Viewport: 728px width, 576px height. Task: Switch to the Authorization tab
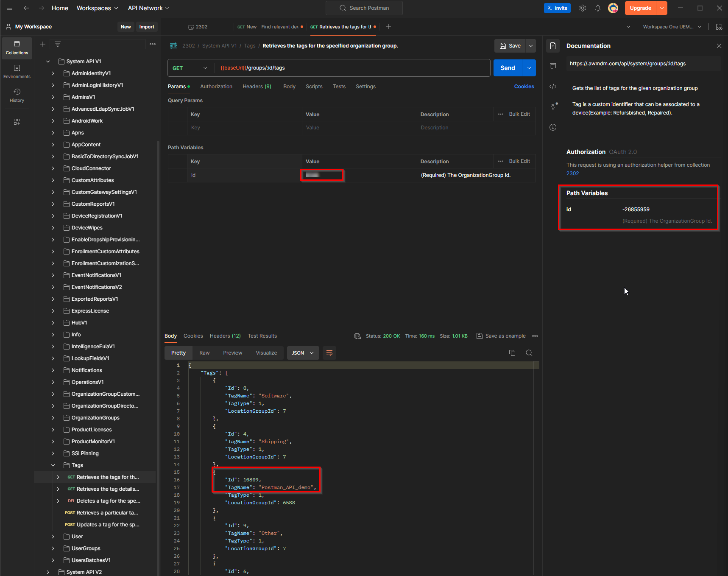coord(216,86)
